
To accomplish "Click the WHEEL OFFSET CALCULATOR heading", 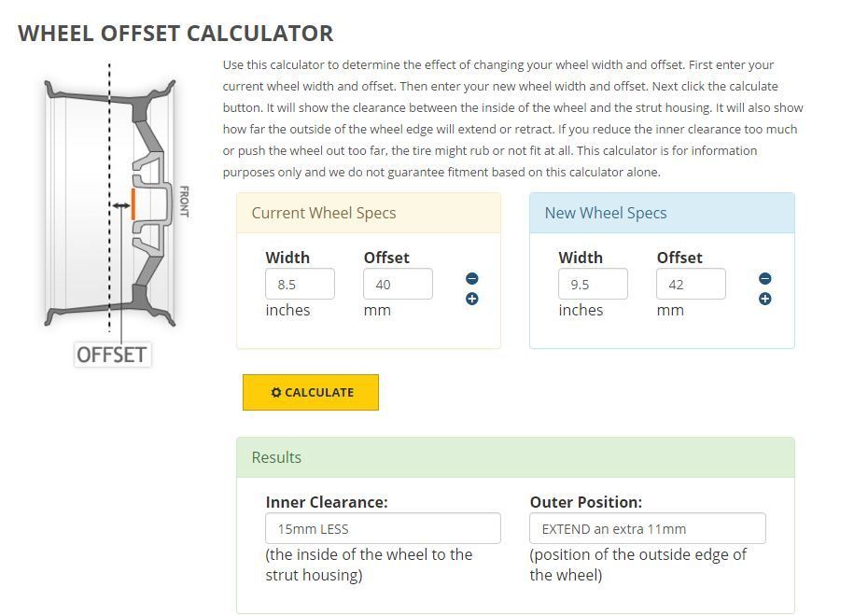I will coord(175,34).
